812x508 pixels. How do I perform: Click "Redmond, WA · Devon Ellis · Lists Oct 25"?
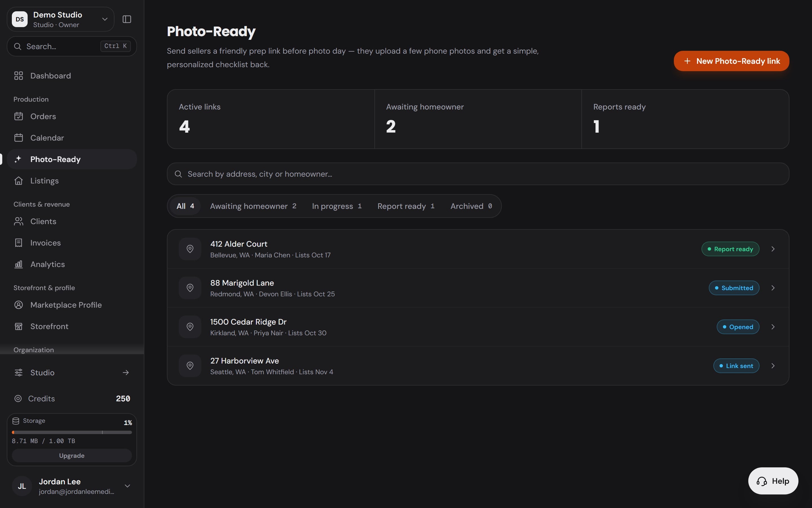point(272,294)
